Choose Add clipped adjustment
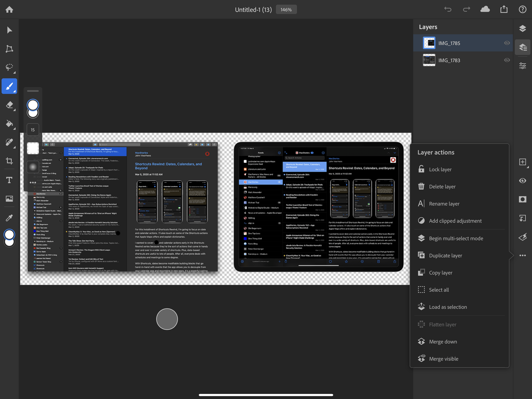 click(459, 221)
